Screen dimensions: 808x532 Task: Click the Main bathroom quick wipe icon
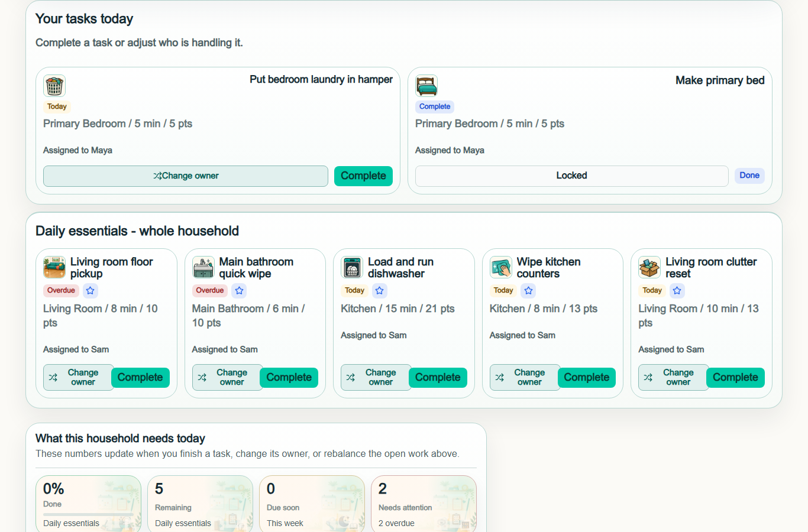click(203, 268)
